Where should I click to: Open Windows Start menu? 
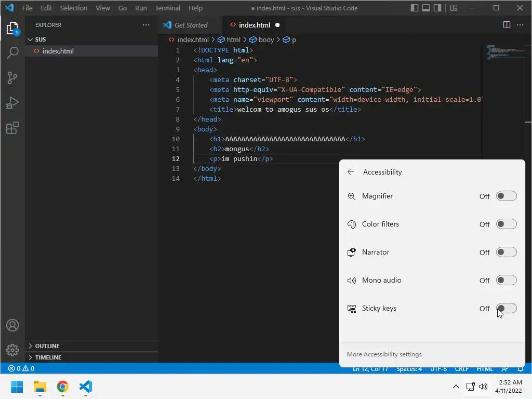click(x=17, y=387)
